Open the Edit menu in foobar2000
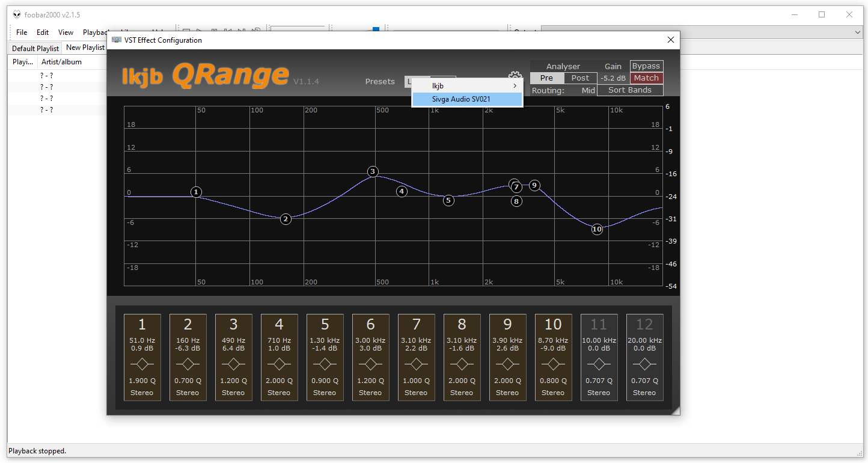Screen dimensions: 868x463 43,32
